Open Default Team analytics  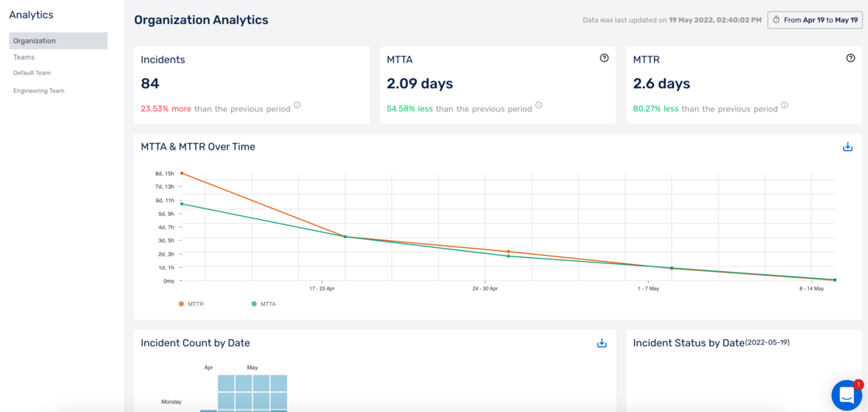pyautogui.click(x=32, y=73)
